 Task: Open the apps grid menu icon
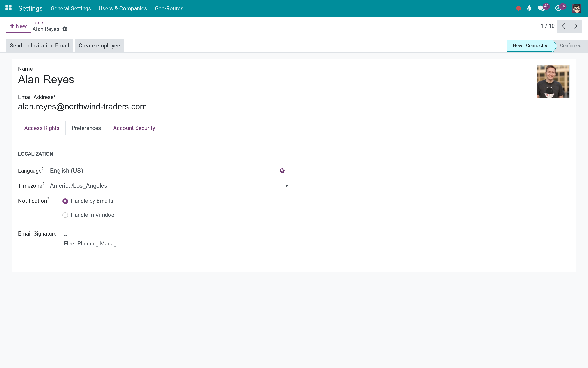coord(8,8)
